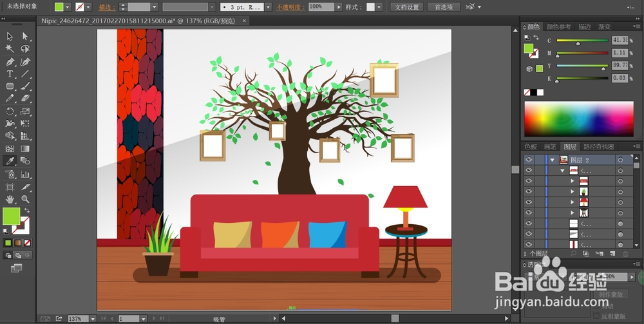
Task: Switch to Gradient mode button in toolbox
Action: (x=17, y=243)
